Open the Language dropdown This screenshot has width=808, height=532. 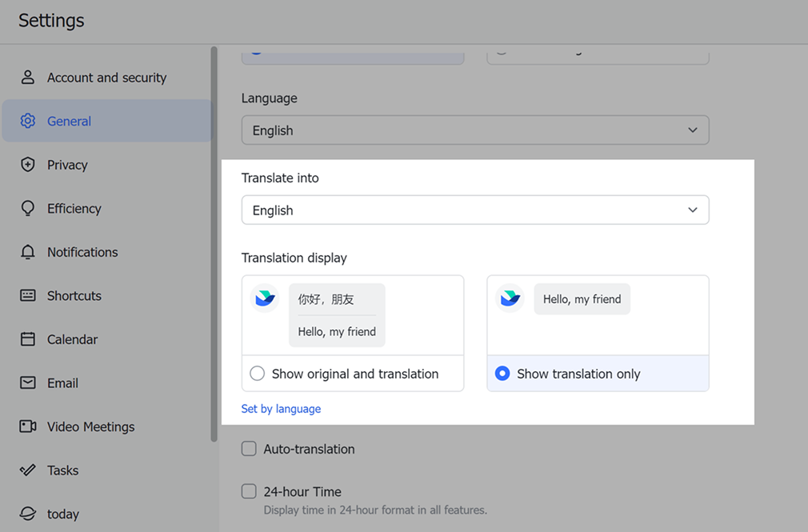(x=474, y=130)
